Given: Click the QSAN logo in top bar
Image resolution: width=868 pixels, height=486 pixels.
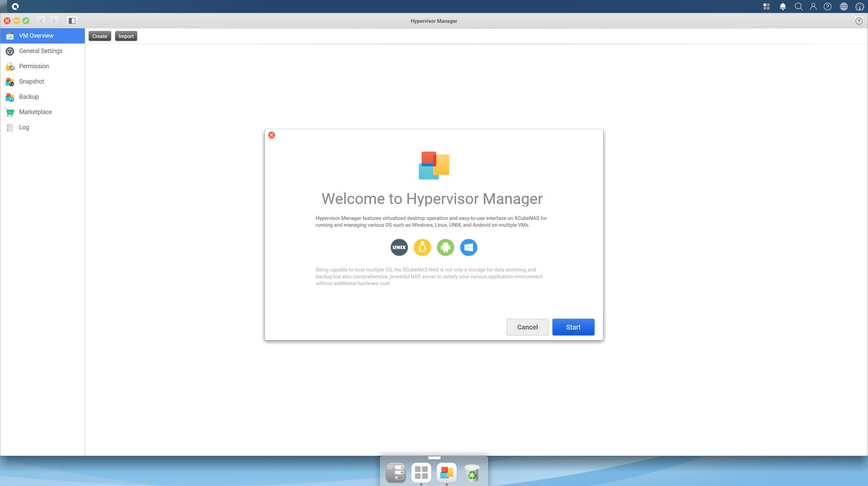Looking at the screenshot, I should point(15,7).
